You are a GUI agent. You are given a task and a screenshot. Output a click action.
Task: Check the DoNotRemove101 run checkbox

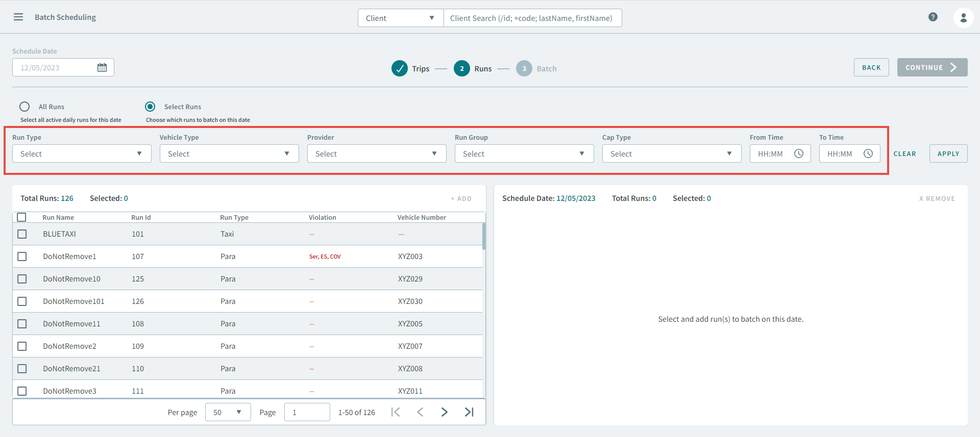click(x=22, y=301)
